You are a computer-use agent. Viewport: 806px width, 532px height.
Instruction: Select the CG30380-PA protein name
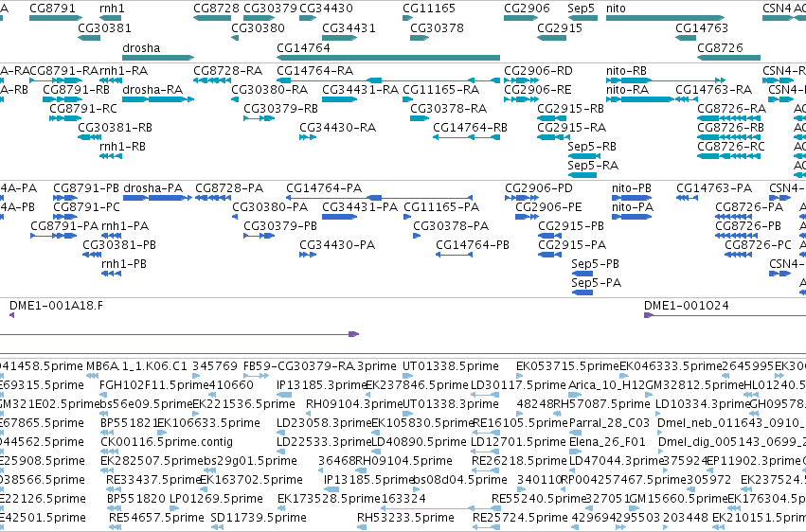(x=270, y=207)
